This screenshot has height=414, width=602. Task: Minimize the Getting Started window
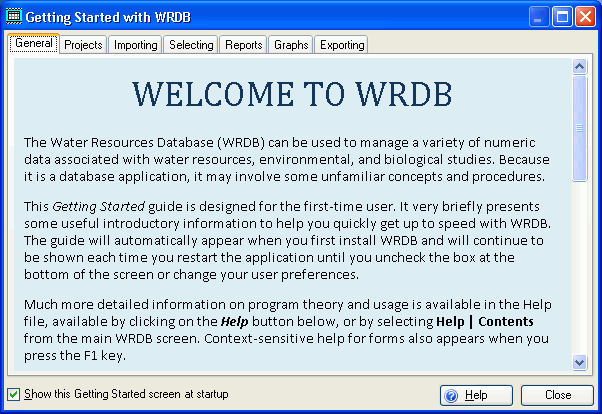[x=538, y=17]
